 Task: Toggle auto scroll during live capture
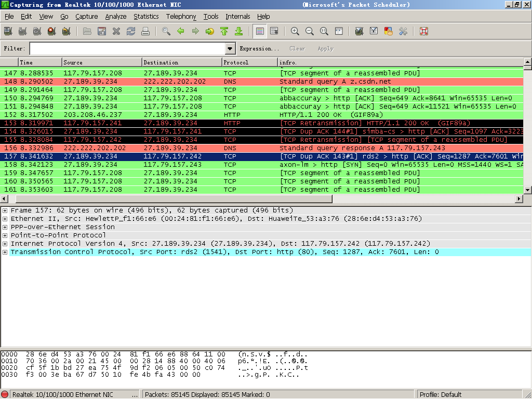[x=274, y=31]
